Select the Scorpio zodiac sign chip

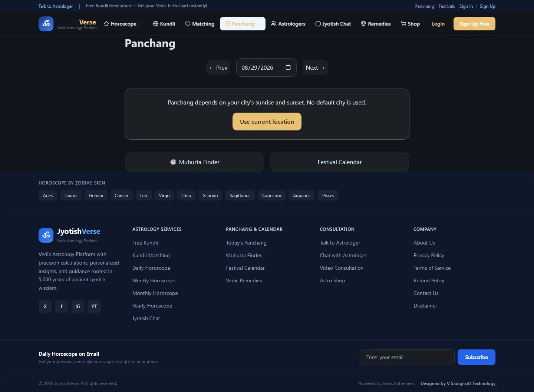(210, 196)
